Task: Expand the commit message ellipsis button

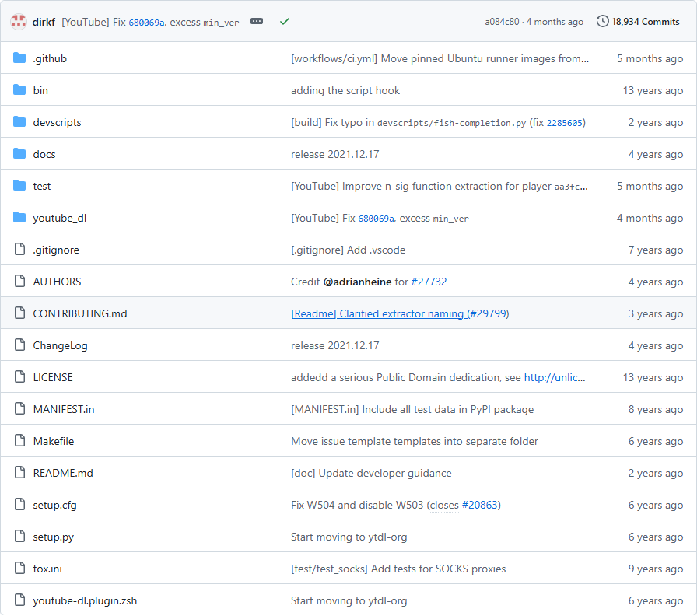Action: (257, 22)
